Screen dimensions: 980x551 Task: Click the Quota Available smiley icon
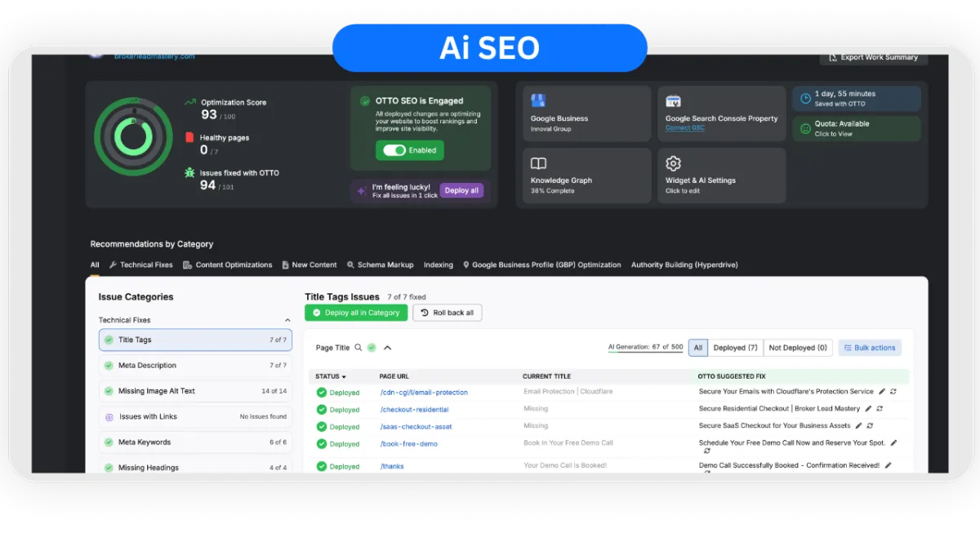pyautogui.click(x=805, y=128)
